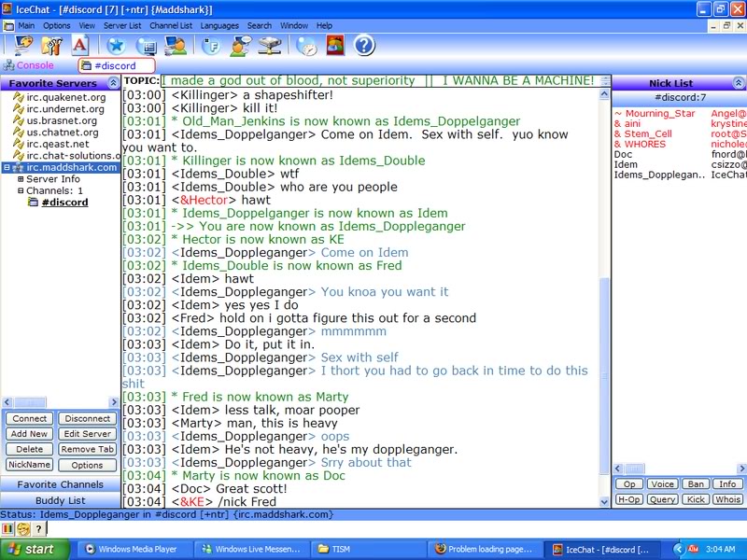747x560 pixels.
Task: Click the Voice button in Nick List
Action: point(662,483)
